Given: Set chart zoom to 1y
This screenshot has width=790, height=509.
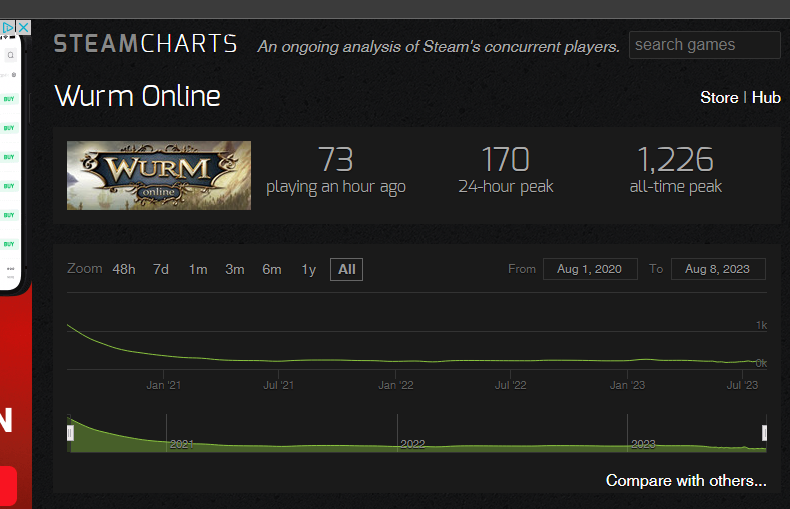Looking at the screenshot, I should 308,270.
